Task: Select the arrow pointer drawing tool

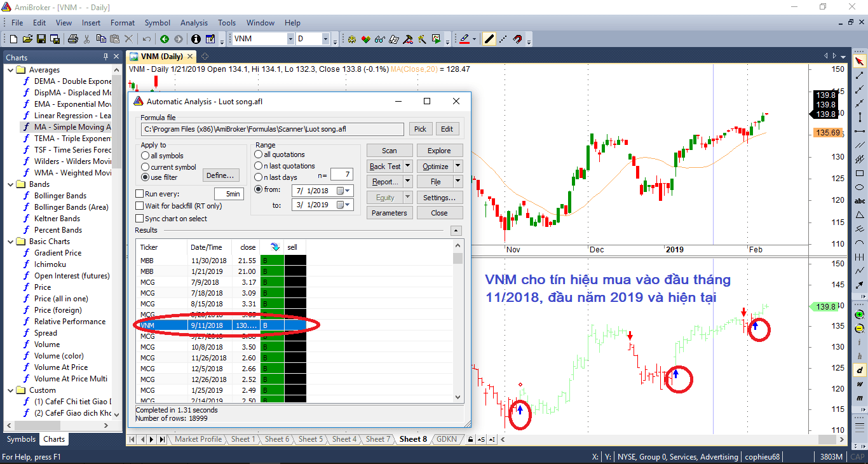Action: click(x=860, y=62)
